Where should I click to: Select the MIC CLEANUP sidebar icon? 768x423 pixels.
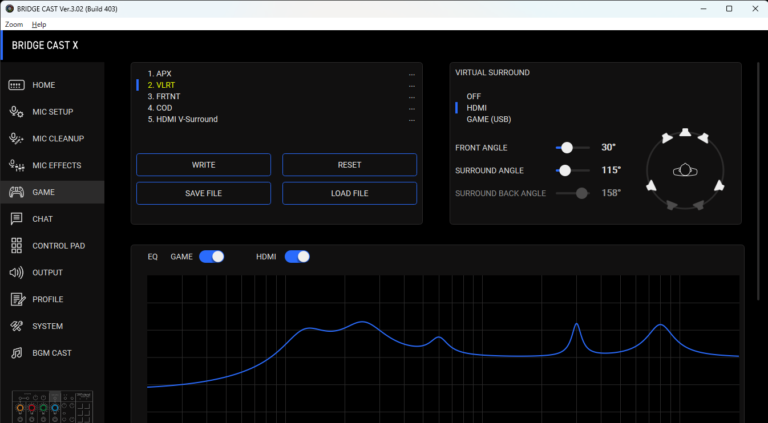click(x=16, y=139)
